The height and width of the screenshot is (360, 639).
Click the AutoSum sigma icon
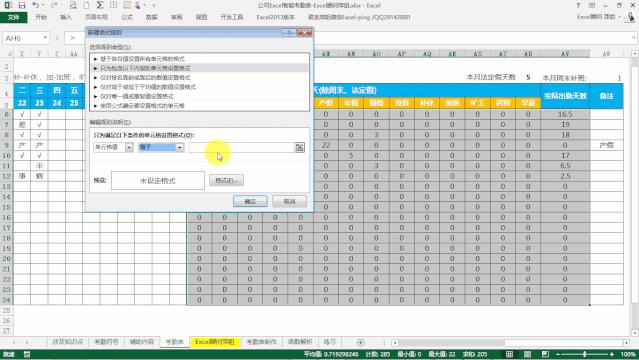[100, 5]
